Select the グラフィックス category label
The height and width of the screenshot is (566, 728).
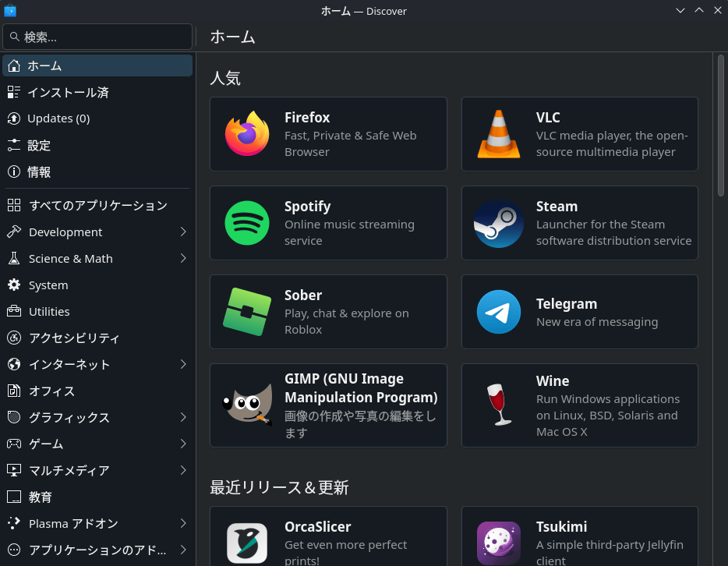[x=69, y=418]
